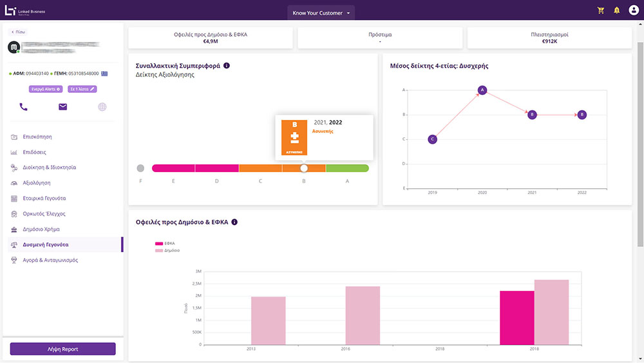
Task: Toggle the ΕΦΚΑ legend series
Action: pyautogui.click(x=165, y=243)
